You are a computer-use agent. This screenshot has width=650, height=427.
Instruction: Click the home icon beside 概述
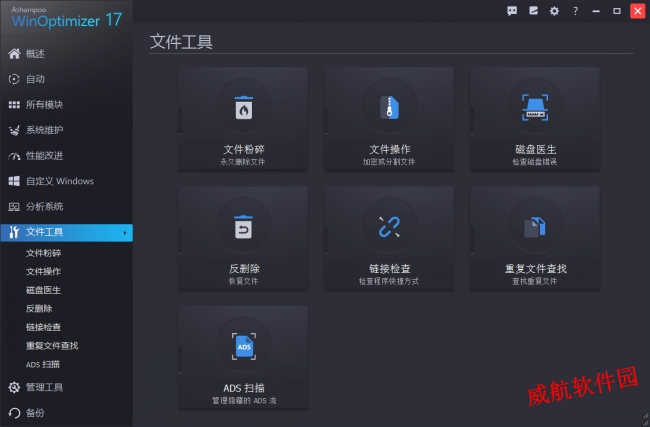pyautogui.click(x=14, y=53)
